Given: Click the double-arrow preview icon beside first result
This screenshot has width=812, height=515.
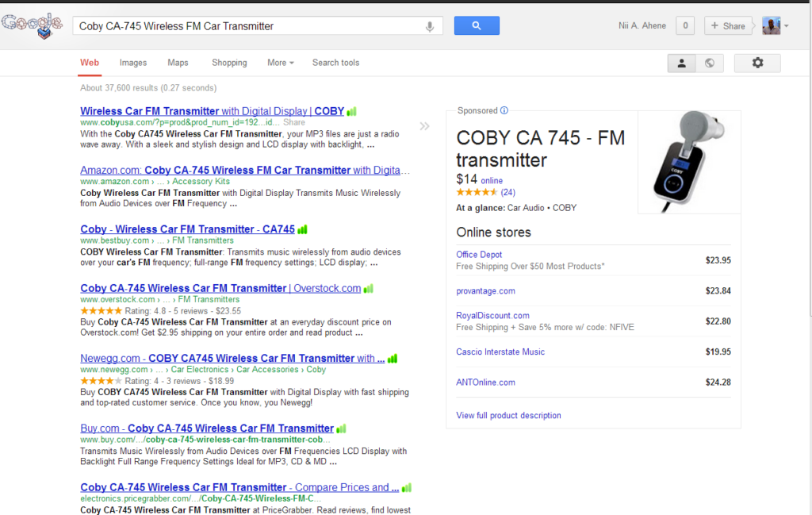Looking at the screenshot, I should click(424, 125).
